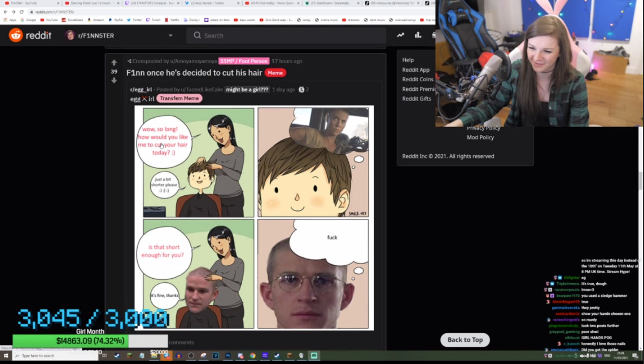Open Google Chrome taskbar icon
Viewport: 644px width, 364px height.
(253, 356)
